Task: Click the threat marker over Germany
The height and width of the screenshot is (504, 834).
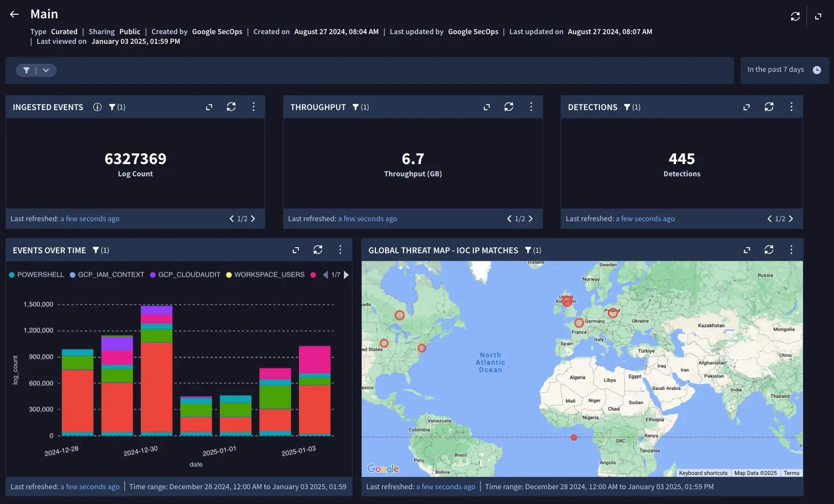Action: (x=579, y=323)
